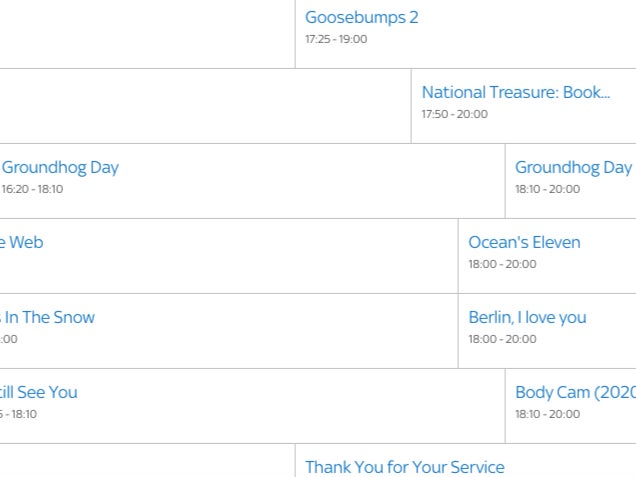Select the 'till See You' programme title
636x477 pixels.
pyautogui.click(x=38, y=392)
